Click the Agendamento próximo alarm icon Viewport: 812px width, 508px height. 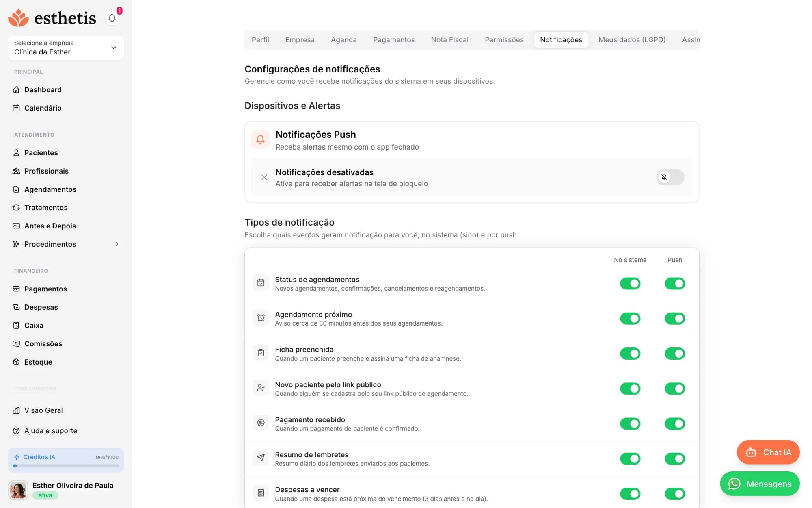[261, 318]
